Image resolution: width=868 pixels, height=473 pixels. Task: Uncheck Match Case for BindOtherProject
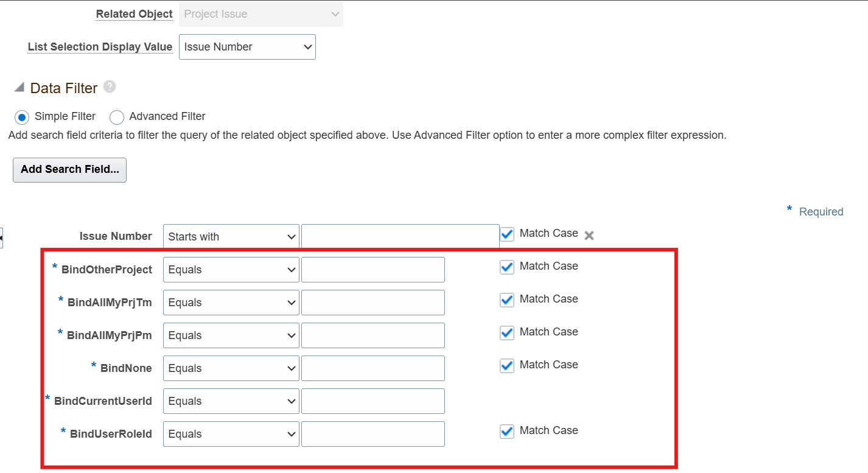point(507,267)
